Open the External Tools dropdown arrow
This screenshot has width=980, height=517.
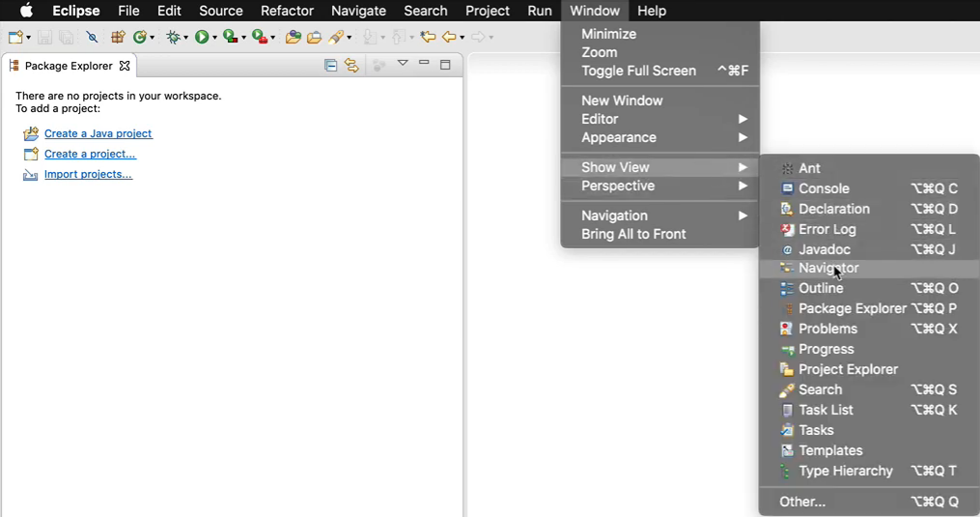click(x=272, y=38)
